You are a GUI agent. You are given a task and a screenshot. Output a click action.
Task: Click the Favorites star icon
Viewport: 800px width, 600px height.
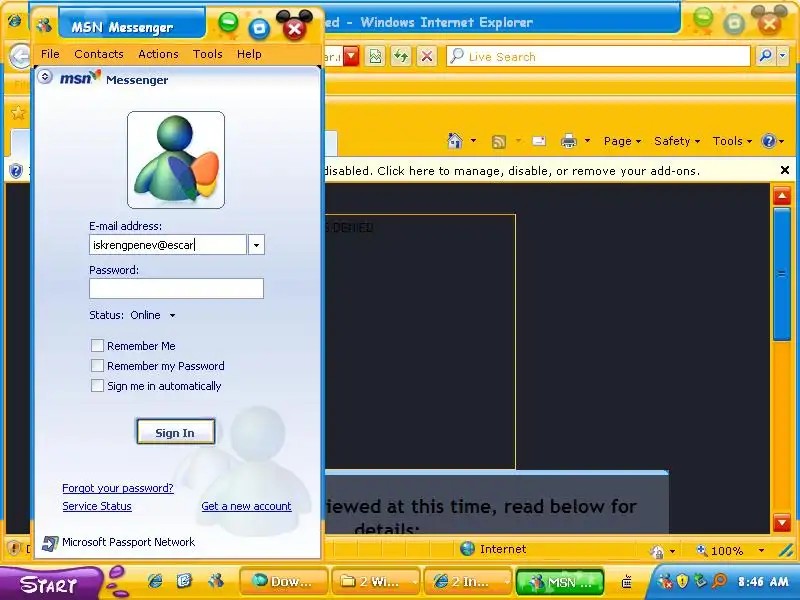point(18,113)
